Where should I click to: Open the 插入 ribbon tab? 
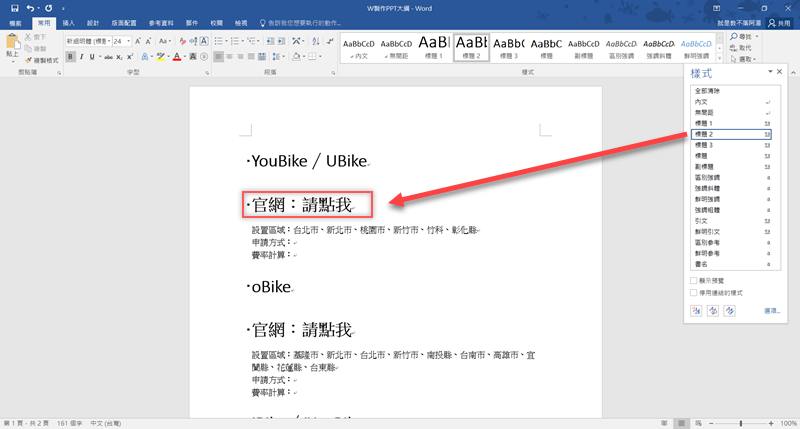point(68,21)
